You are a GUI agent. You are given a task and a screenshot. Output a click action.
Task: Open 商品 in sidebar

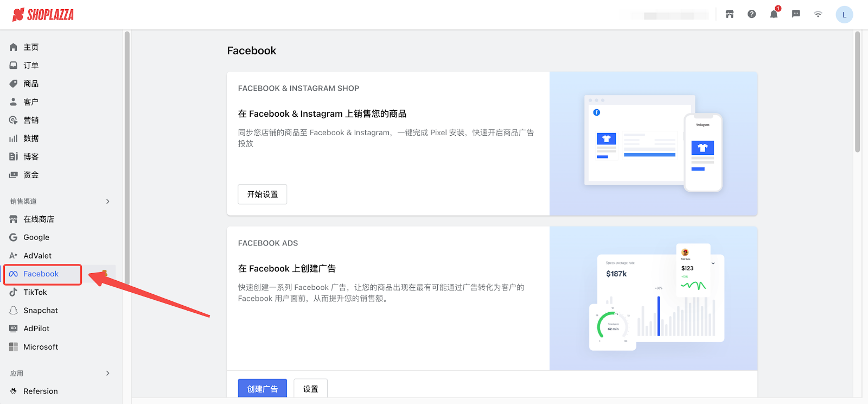31,84
